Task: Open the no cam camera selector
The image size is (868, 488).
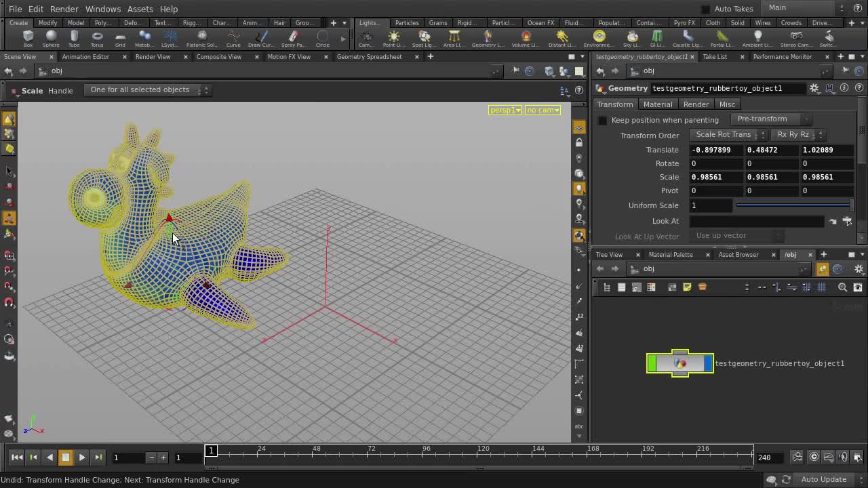Action: coord(542,110)
